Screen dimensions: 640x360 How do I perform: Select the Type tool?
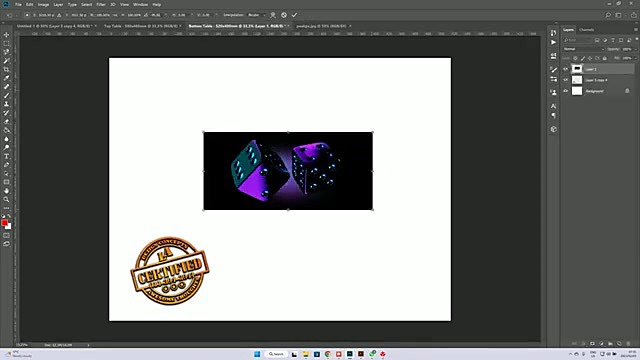click(6, 156)
